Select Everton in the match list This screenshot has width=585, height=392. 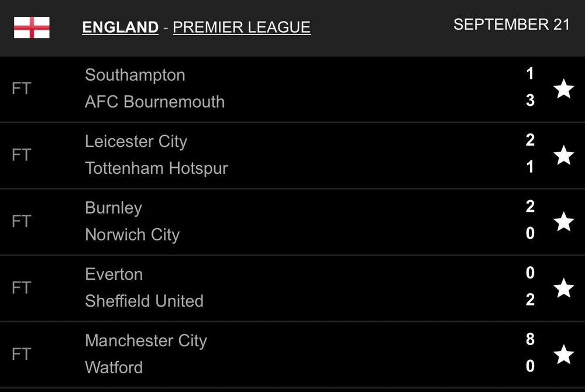pyautogui.click(x=114, y=274)
